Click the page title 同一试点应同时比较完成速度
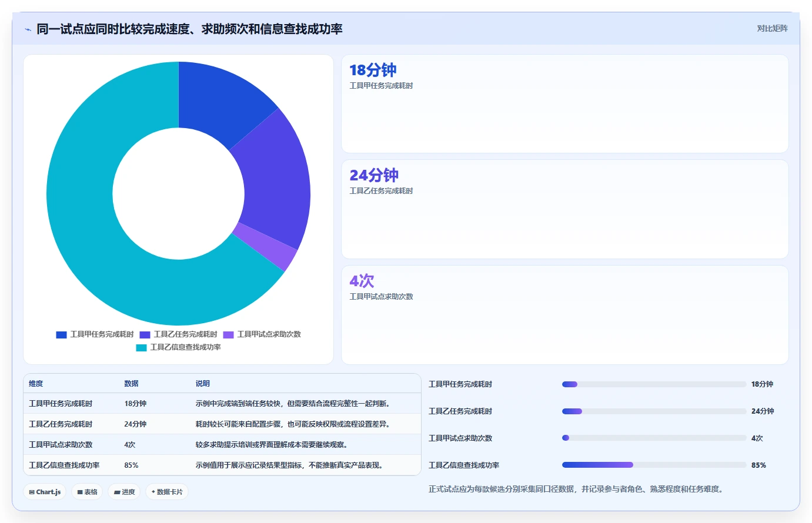The image size is (812, 523). click(x=189, y=29)
